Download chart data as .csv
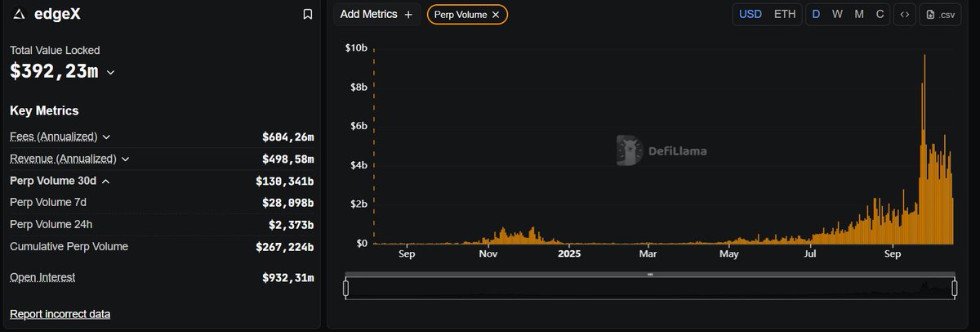Screen dimensions: 980x332 [941, 14]
